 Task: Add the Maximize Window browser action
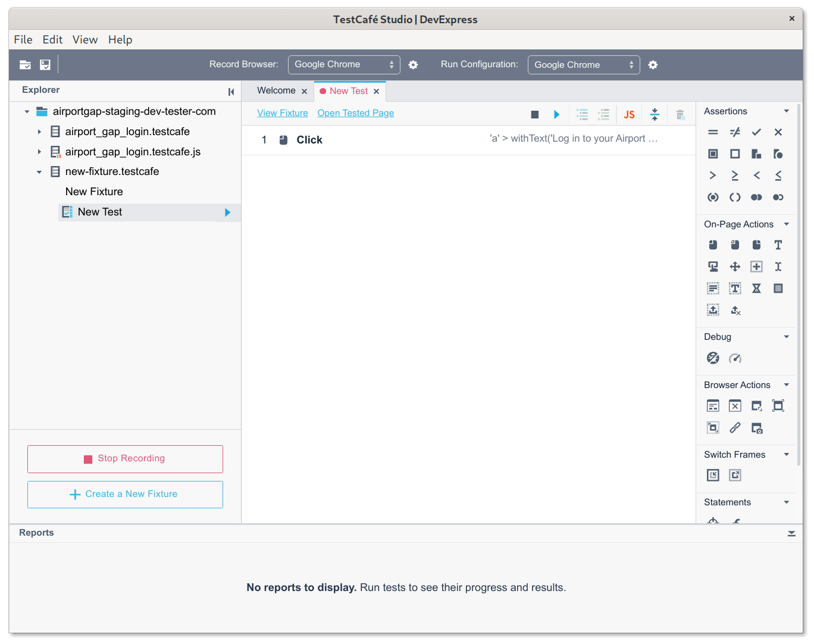coord(778,406)
